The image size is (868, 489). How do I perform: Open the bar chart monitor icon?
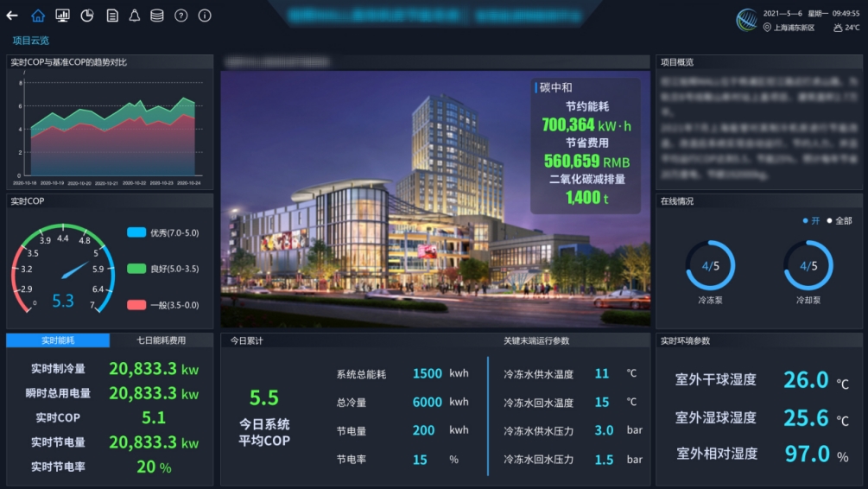pos(62,16)
